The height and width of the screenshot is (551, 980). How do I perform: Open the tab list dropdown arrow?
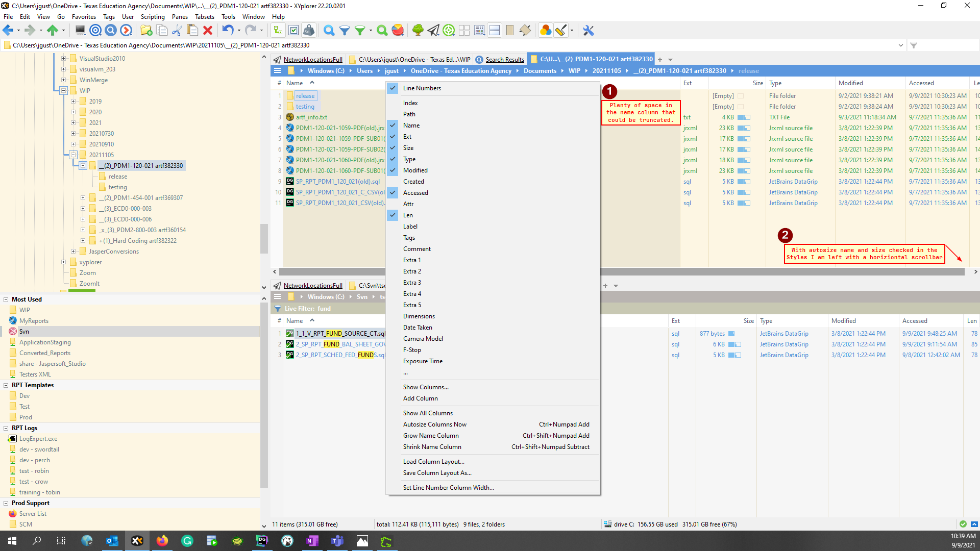(671, 60)
